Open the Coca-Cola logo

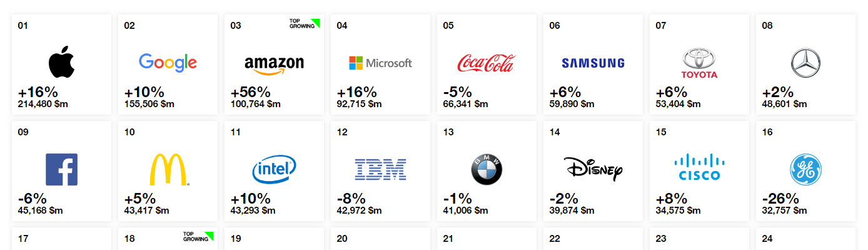[487, 63]
